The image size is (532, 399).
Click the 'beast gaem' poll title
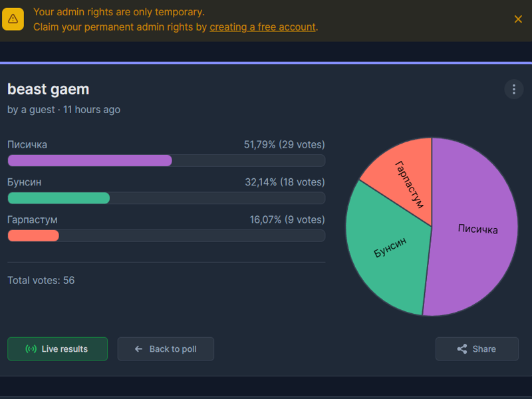tap(48, 89)
